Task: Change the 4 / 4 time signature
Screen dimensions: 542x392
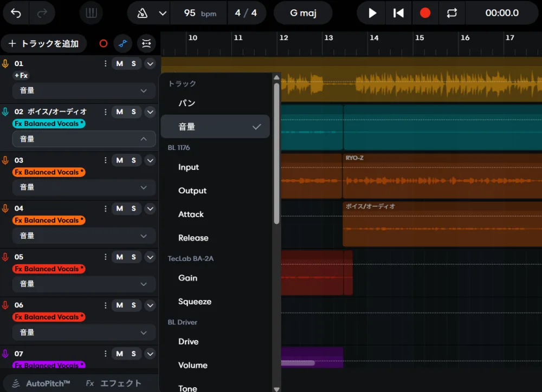Action: (246, 13)
